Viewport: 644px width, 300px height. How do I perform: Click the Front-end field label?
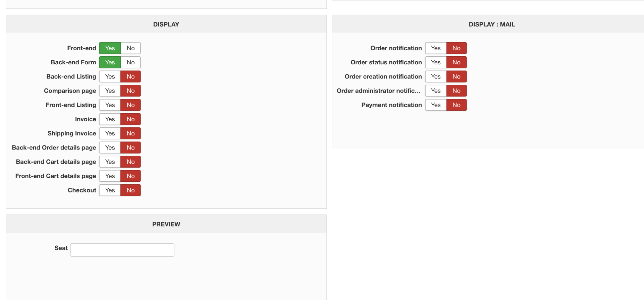click(82, 48)
